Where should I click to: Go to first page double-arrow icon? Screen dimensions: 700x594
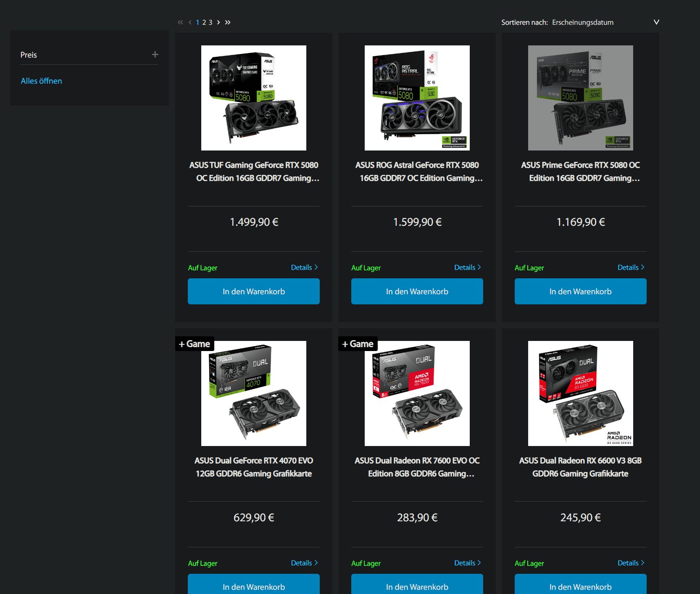point(180,22)
